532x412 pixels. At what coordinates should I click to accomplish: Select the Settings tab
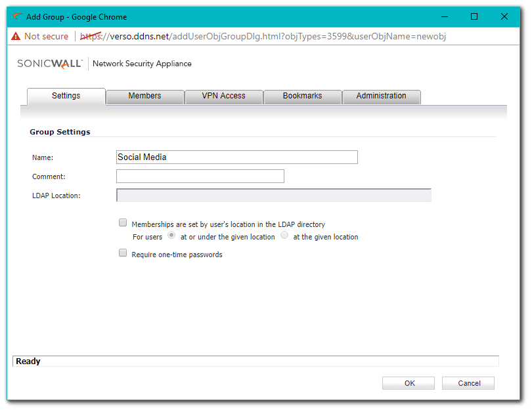[66, 96]
